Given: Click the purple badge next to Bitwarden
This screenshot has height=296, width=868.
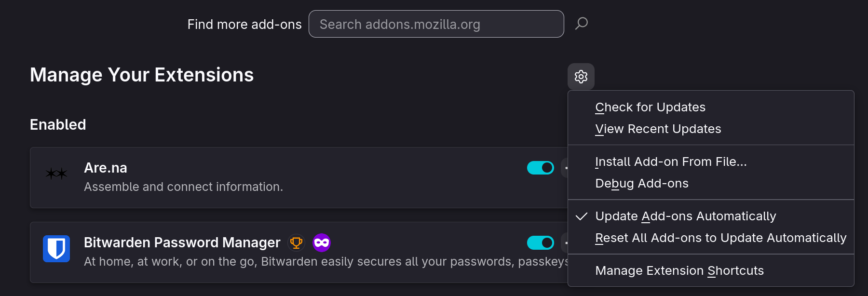Looking at the screenshot, I should coord(321,242).
